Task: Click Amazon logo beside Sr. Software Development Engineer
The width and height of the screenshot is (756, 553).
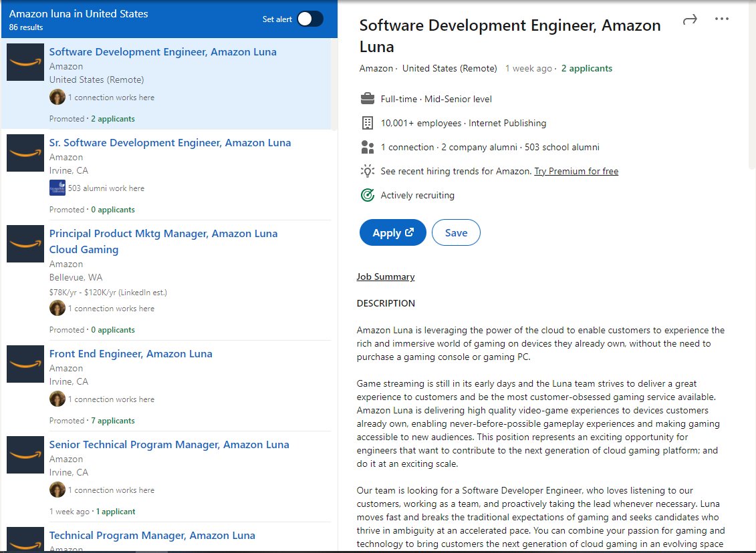Action: click(x=25, y=153)
